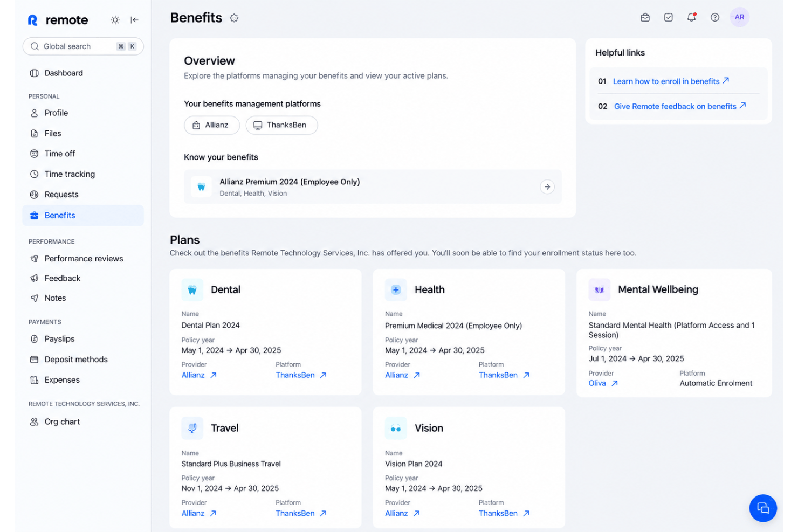798x532 pixels.
Task: Check notifications bell icon
Action: pos(692,17)
